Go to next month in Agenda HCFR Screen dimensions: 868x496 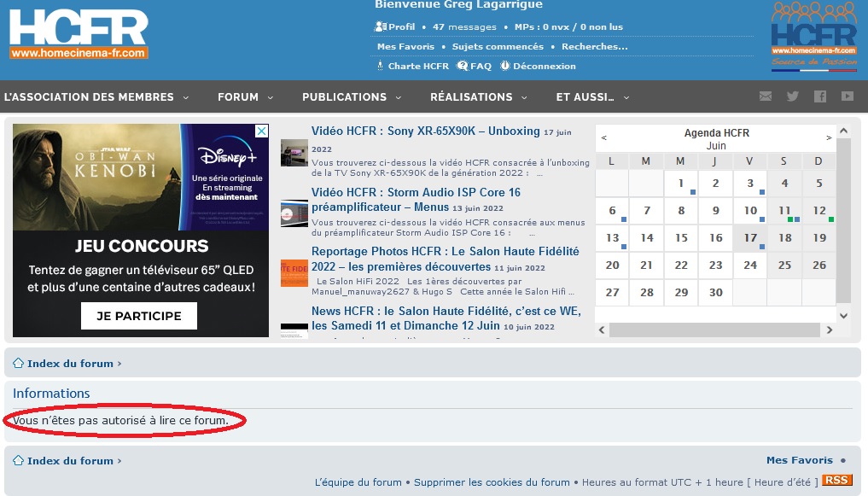pos(829,137)
